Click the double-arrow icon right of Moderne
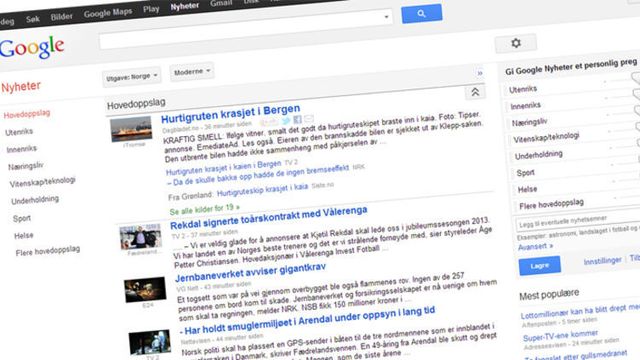The height and width of the screenshot is (360, 640). [480, 73]
